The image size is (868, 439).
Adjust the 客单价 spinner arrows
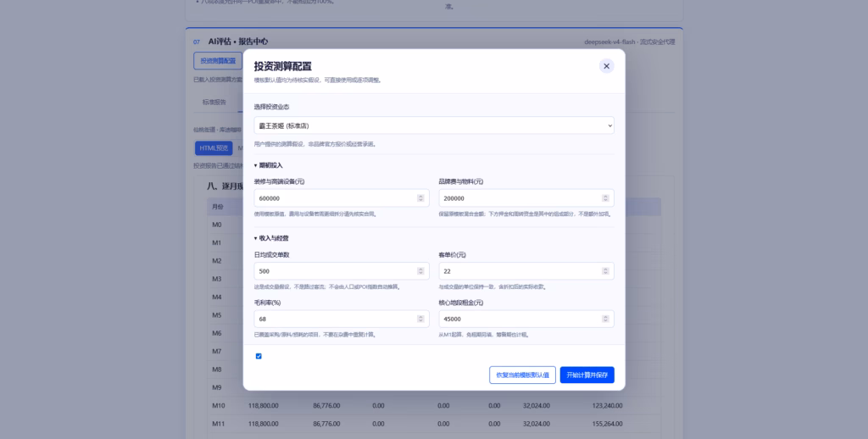[x=605, y=271]
